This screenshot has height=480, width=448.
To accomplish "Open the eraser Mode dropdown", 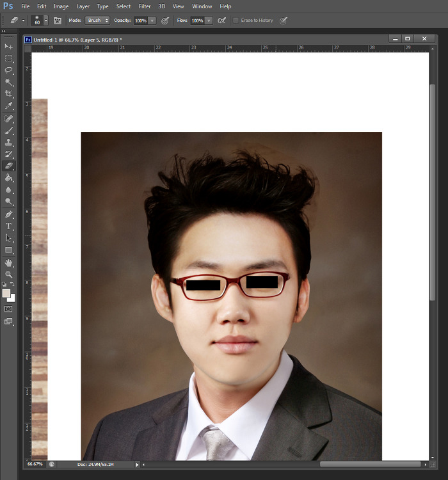I will pos(97,20).
